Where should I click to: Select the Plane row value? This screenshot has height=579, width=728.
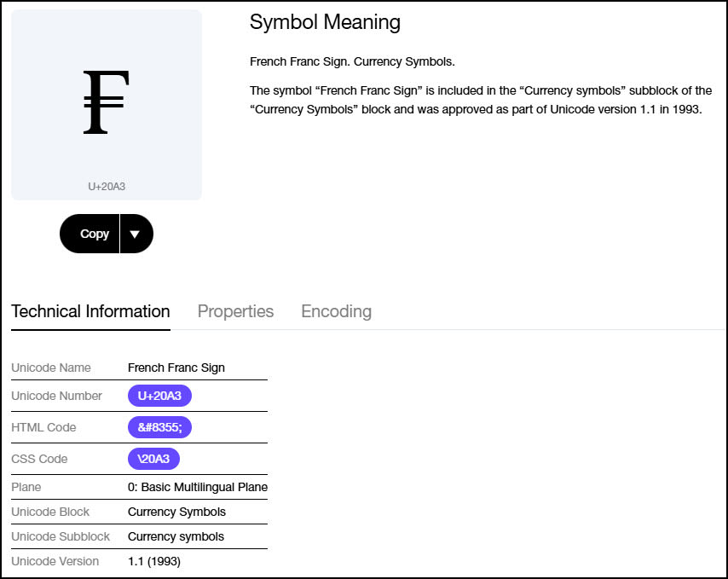click(x=196, y=487)
